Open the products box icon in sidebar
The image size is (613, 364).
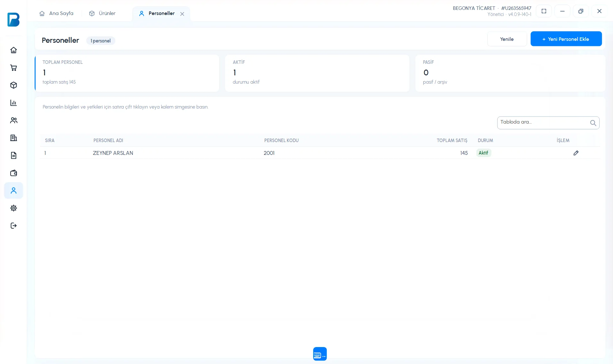coord(13,85)
